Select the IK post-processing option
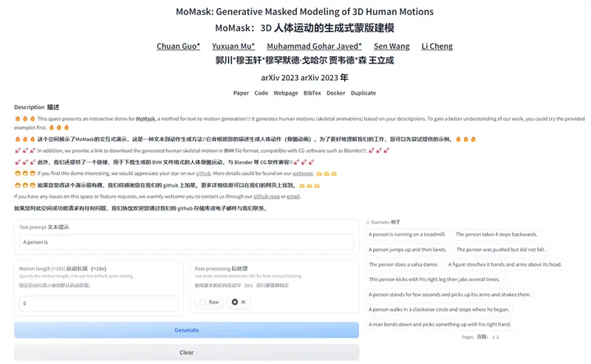Screen dimensions: 591x364 pos(235,302)
